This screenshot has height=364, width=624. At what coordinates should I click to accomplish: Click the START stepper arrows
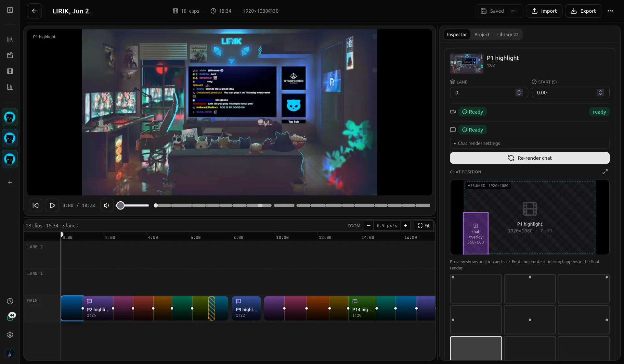tap(601, 93)
